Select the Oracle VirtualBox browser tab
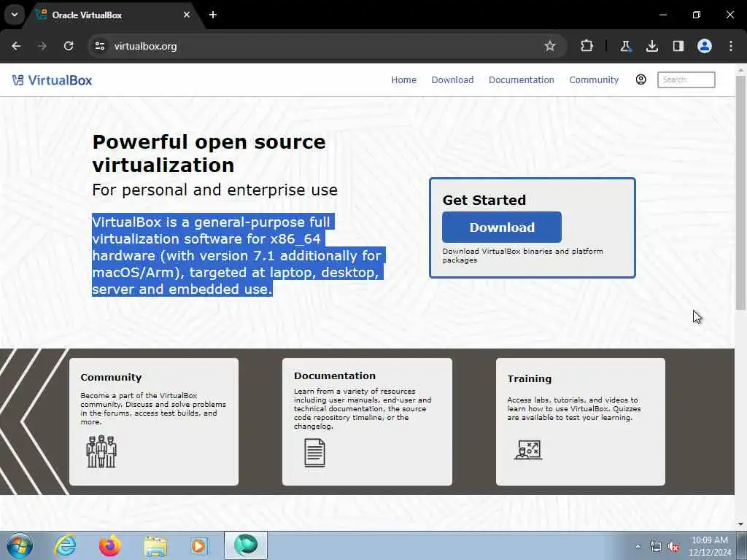 [x=115, y=15]
